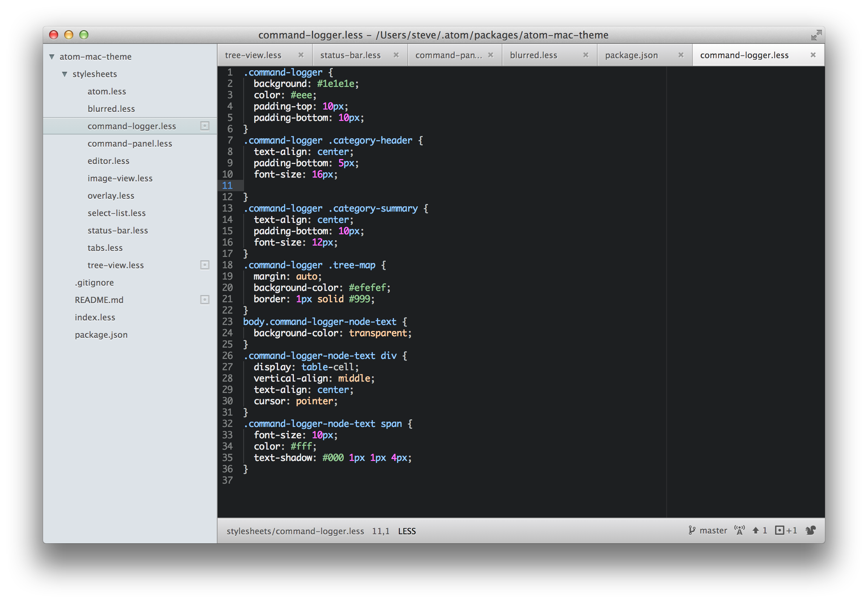Toggle fullscreen with the expand arrows icon
The width and height of the screenshot is (868, 603).
(816, 35)
